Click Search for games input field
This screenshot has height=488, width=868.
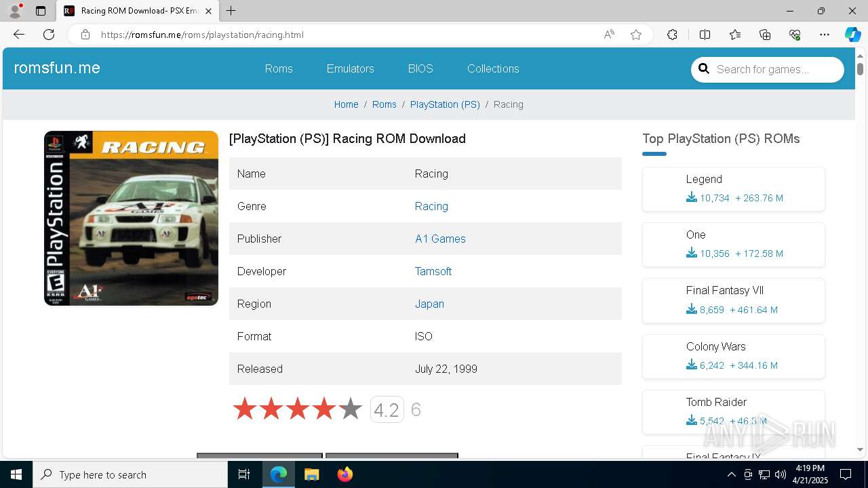coord(776,69)
